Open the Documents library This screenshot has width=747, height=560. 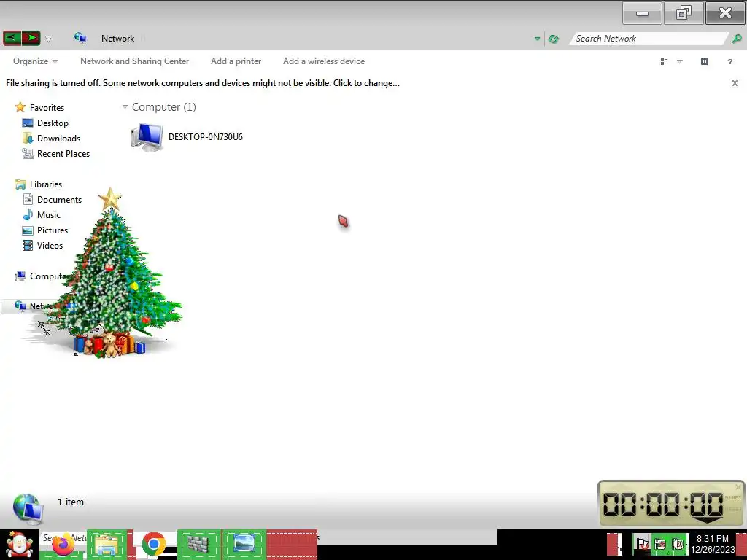(x=59, y=200)
